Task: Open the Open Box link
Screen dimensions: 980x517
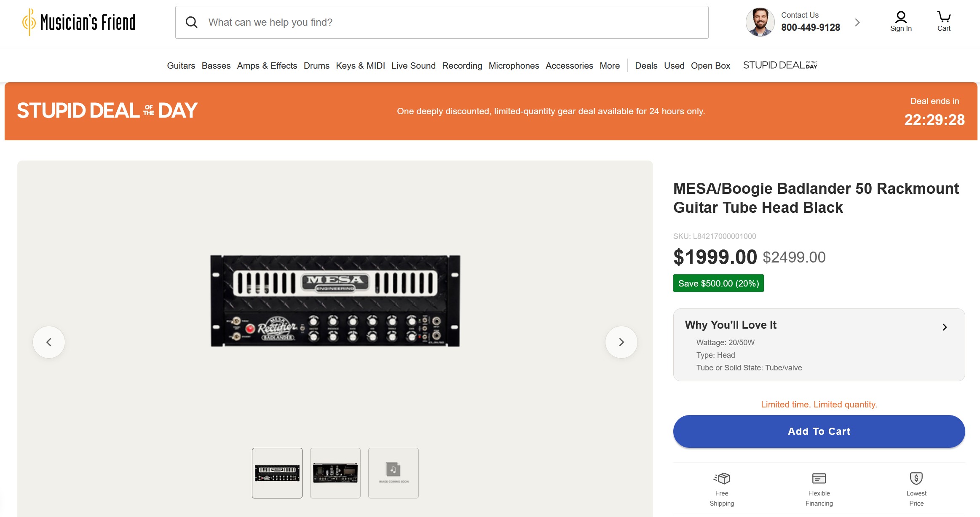Action: coord(710,66)
